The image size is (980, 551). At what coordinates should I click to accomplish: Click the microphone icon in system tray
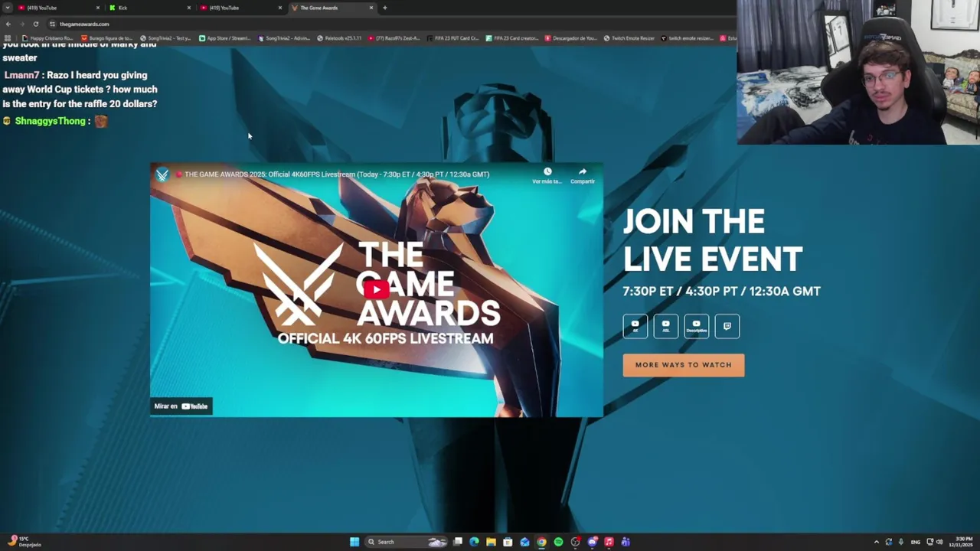coord(901,542)
